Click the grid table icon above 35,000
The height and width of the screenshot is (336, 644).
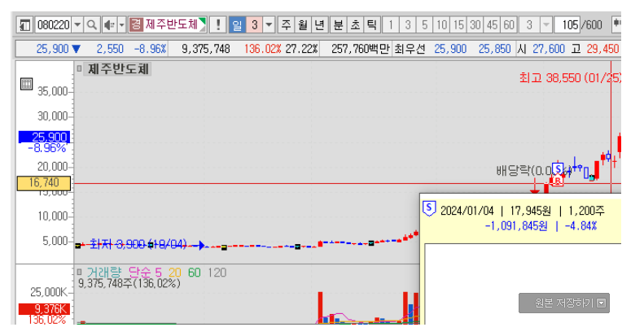pos(26,84)
